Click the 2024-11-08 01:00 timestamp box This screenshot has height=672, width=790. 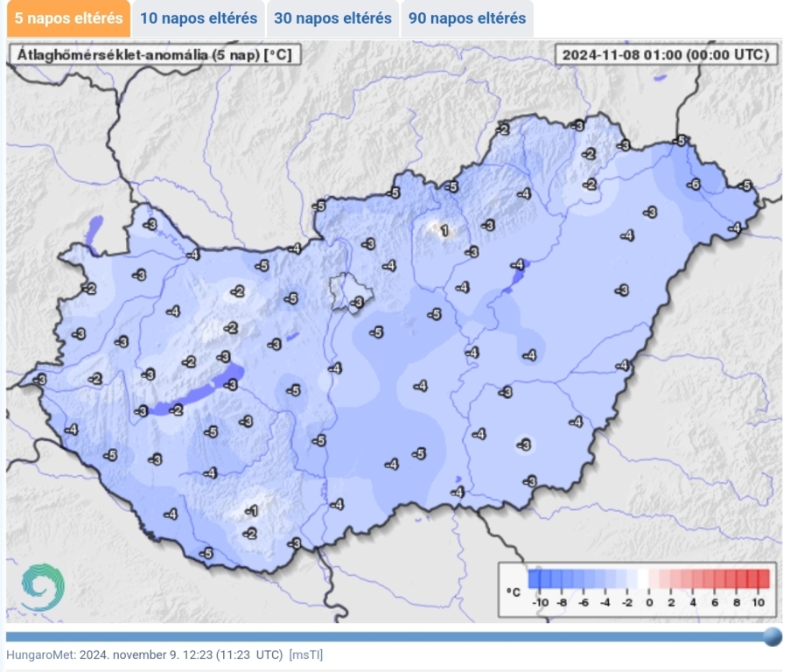[x=666, y=55]
